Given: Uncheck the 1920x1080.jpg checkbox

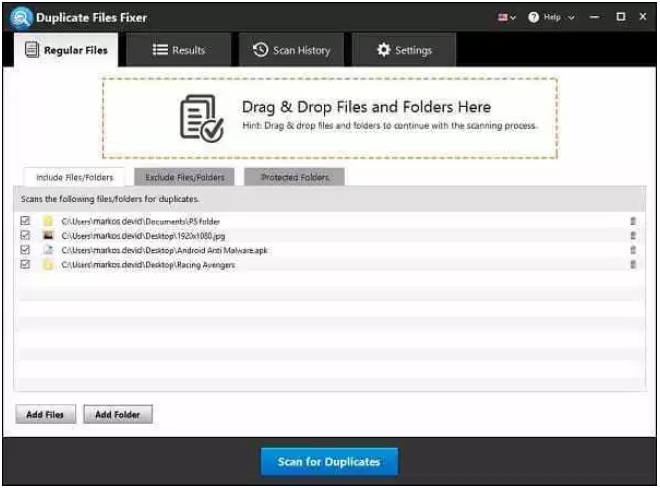Looking at the screenshot, I should coord(25,235).
